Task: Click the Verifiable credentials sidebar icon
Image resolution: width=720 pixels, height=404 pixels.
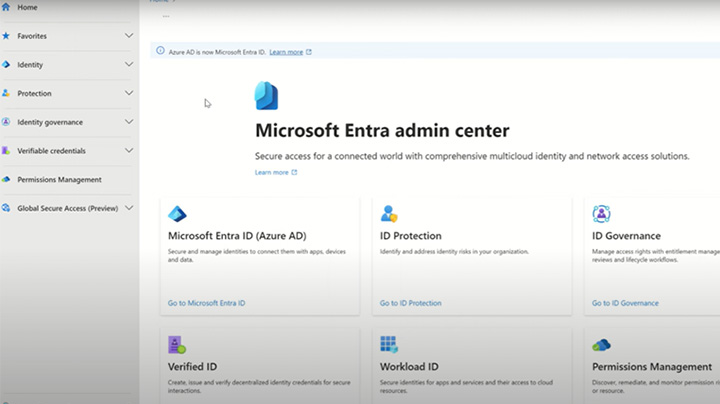Action: point(6,151)
